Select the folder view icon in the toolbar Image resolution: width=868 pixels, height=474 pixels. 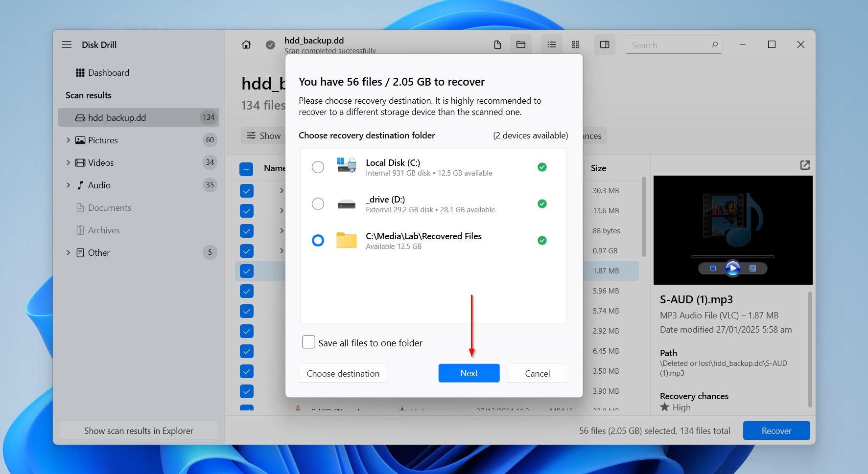point(520,45)
